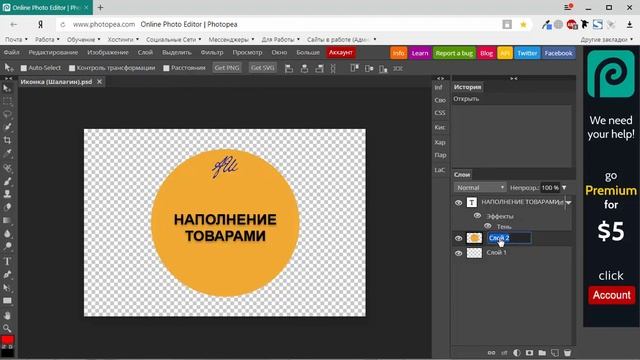
Task: Open the Обучение bookmarks folder
Action: (84, 40)
